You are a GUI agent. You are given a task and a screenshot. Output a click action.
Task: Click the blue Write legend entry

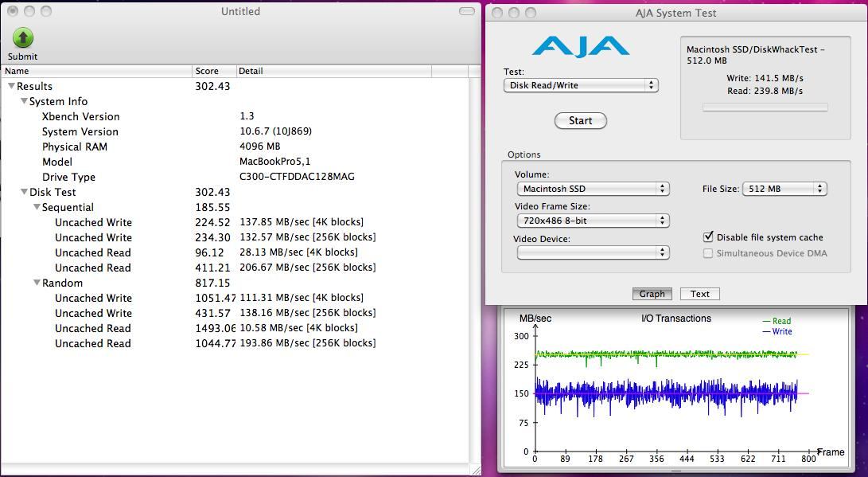777,331
